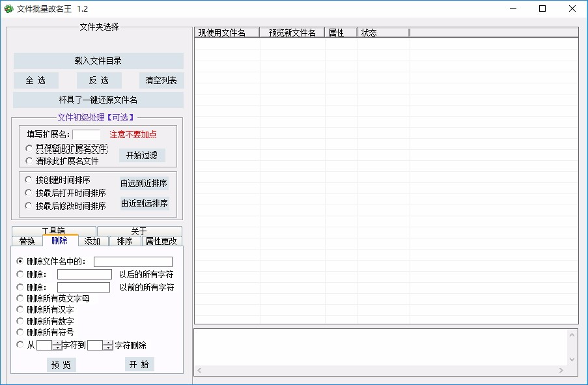Image resolution: width=588 pixels, height=385 pixels.
Task: Decrease the start character spinner after 从
Action: pyautogui.click(x=57, y=348)
